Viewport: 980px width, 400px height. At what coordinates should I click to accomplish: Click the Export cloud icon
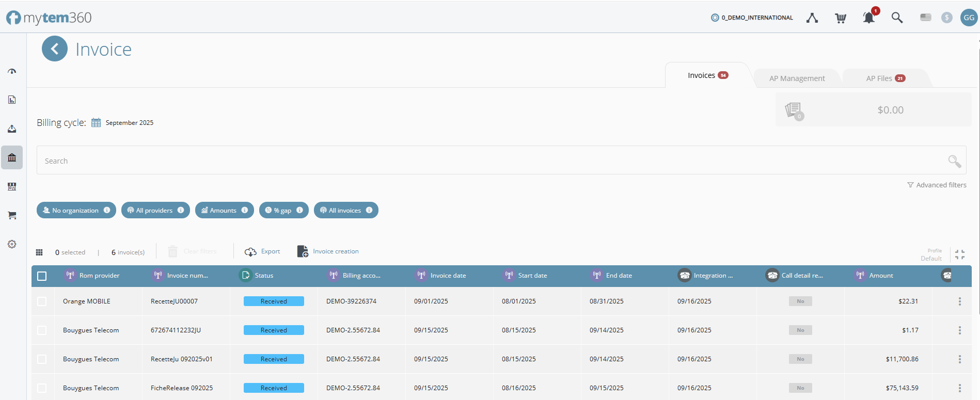(250, 252)
